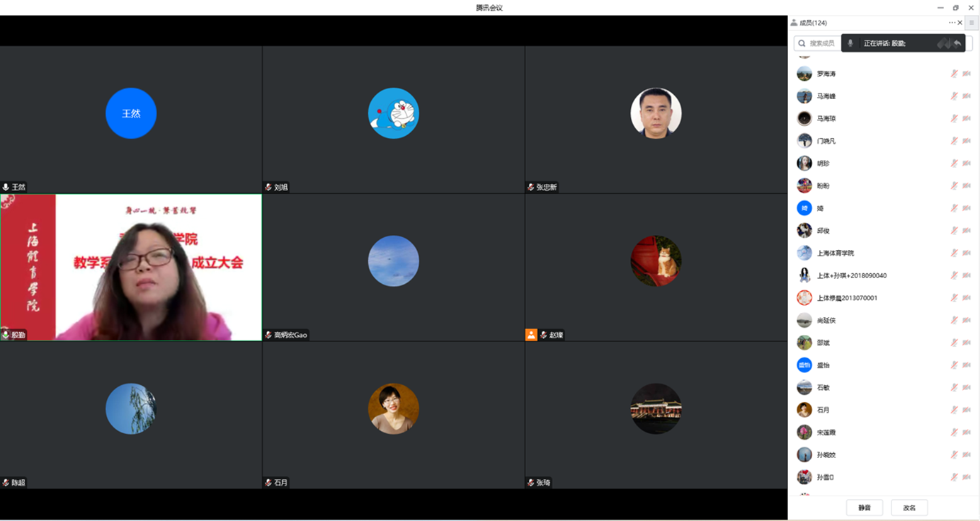Click the cat avatar in 赵璞's tile
The width and height of the screenshot is (980, 521).
pos(656,261)
